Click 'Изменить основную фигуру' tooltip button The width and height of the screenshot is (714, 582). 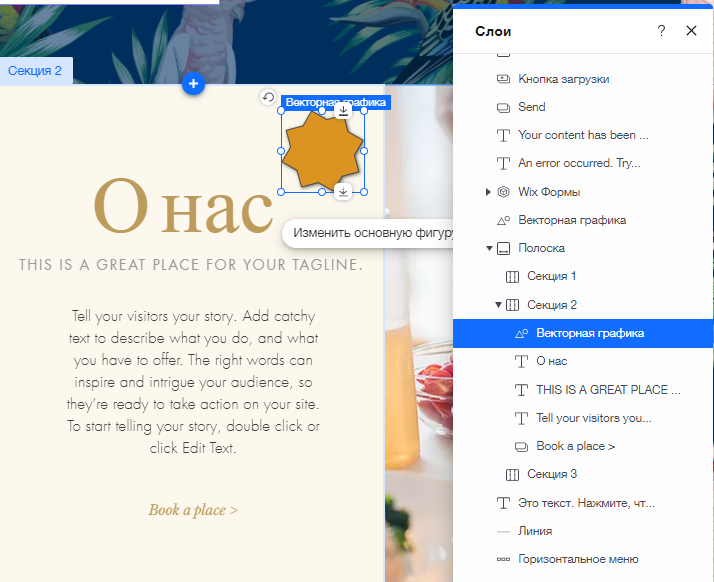(x=368, y=233)
